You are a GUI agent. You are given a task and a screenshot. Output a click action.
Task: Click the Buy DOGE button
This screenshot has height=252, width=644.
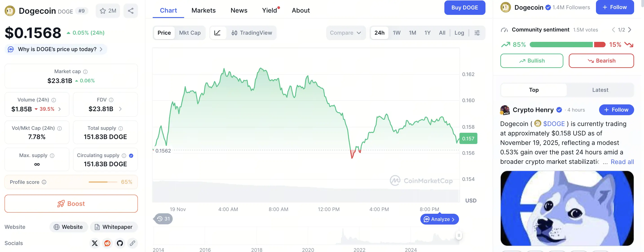pyautogui.click(x=465, y=7)
